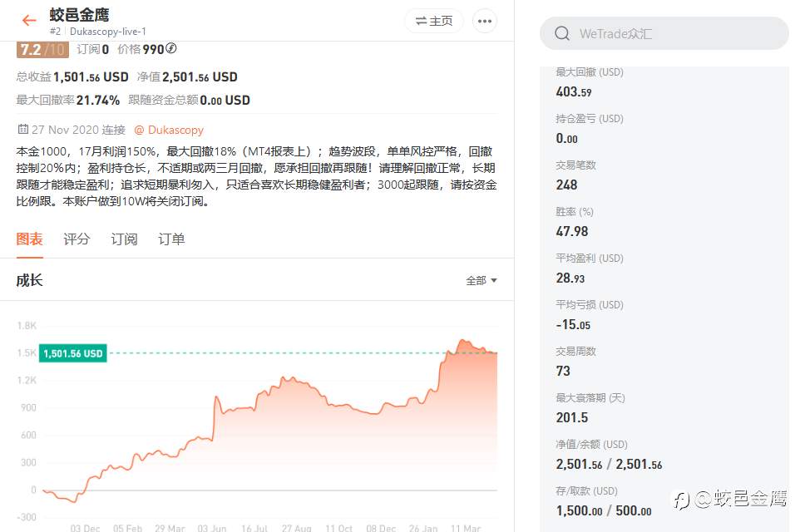The image size is (795, 532).
Task: Click the 1,501.56 USD chart value label
Action: 73,353
